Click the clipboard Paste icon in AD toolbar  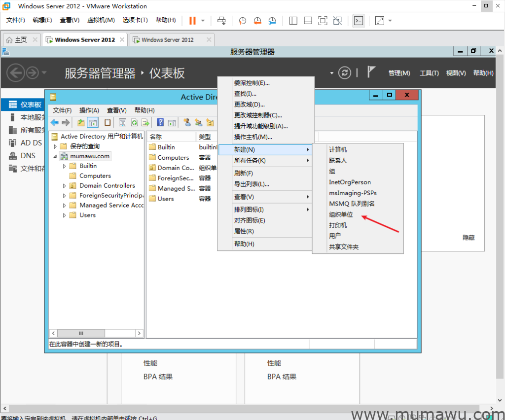(x=108, y=122)
